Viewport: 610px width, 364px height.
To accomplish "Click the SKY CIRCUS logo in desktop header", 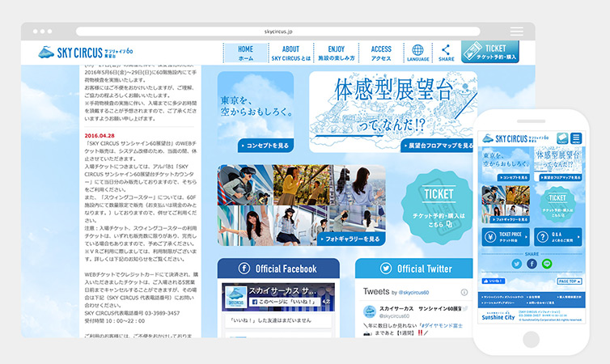I will (x=86, y=52).
